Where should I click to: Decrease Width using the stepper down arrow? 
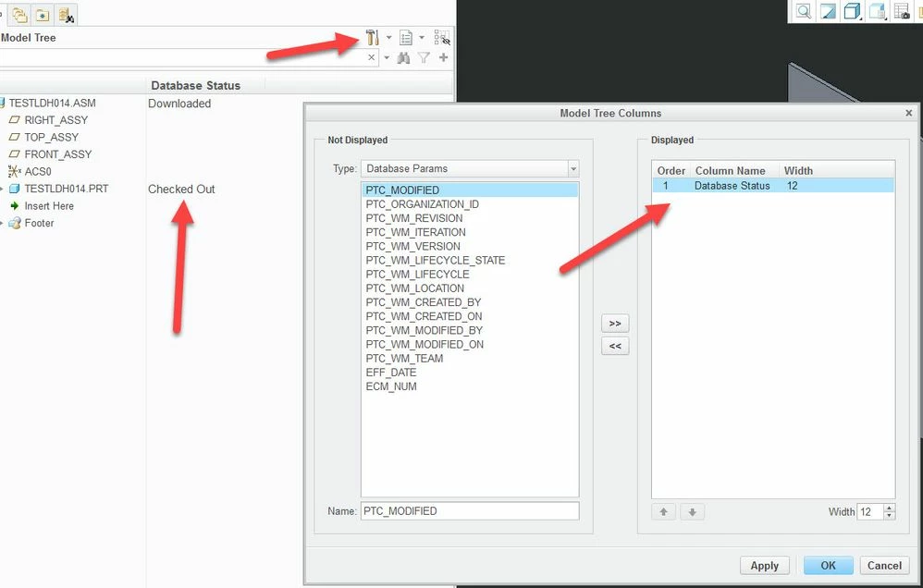pos(890,516)
